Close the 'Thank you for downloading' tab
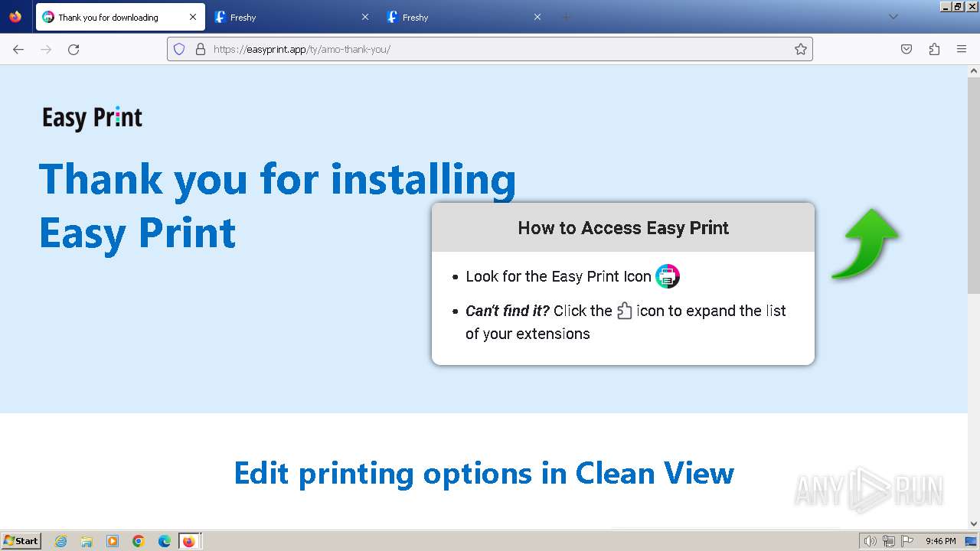This screenshot has width=980, height=551. [193, 17]
